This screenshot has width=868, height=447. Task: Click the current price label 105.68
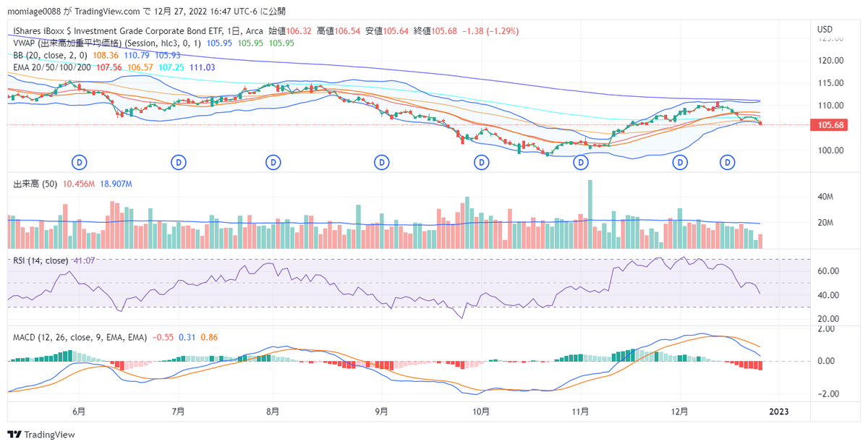(x=827, y=125)
